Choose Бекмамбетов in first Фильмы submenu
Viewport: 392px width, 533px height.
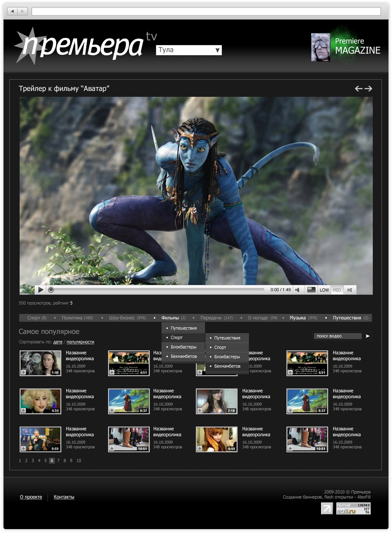183,356
